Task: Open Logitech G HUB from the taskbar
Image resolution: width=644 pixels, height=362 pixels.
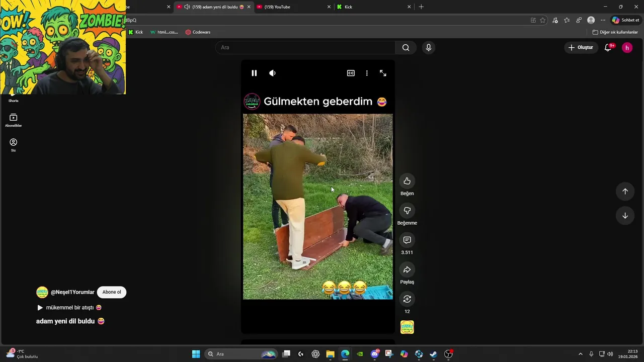Action: click(301, 354)
